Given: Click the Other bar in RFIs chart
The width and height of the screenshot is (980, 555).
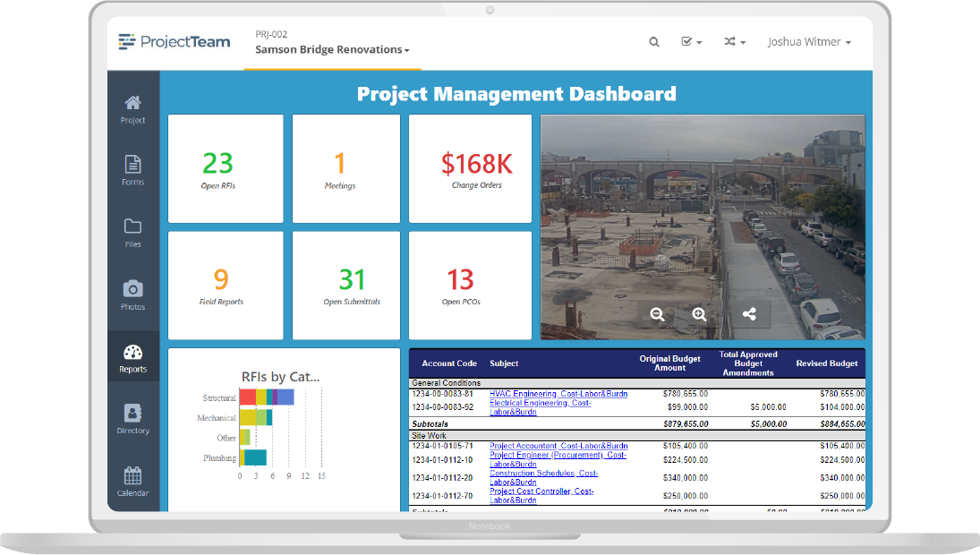Looking at the screenshot, I should (x=245, y=437).
